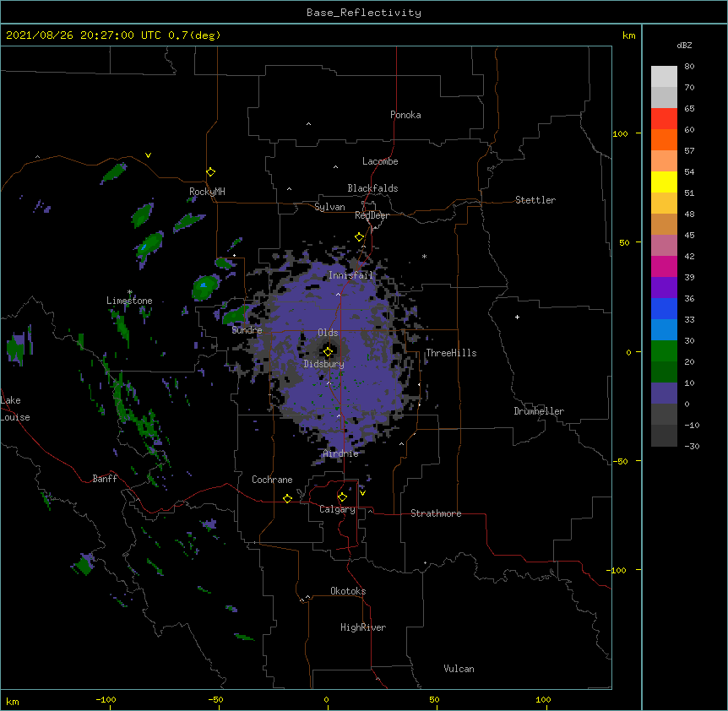
Task: Click the Banff label
Action: 105,479
